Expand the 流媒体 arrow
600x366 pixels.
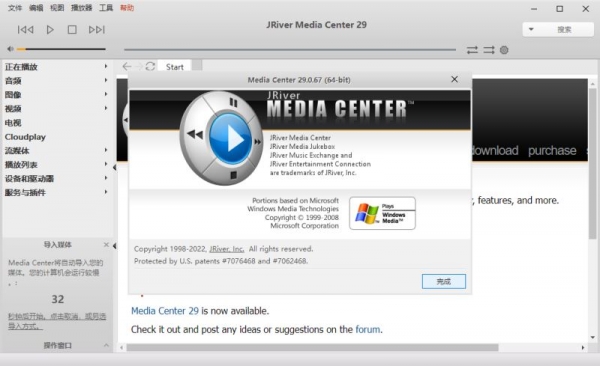pyautogui.click(x=106, y=150)
